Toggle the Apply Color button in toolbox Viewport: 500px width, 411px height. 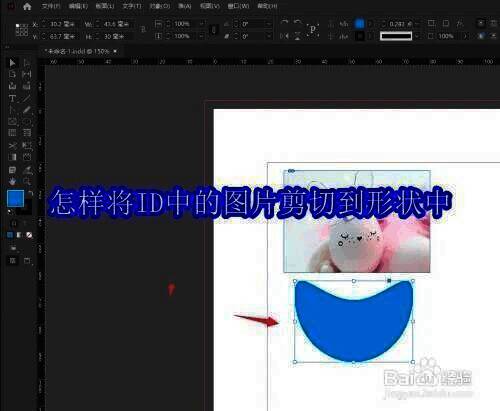click(10, 235)
